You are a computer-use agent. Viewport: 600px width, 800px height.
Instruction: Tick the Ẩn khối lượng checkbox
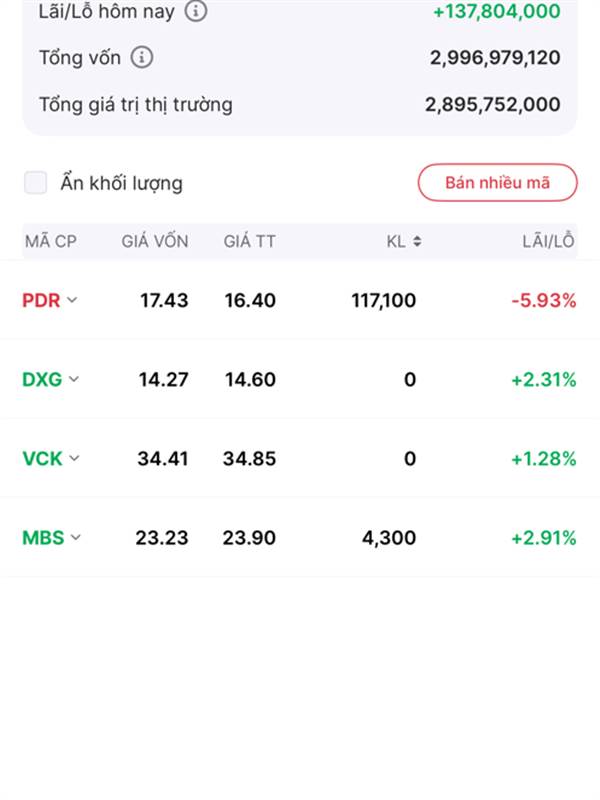coord(36,183)
